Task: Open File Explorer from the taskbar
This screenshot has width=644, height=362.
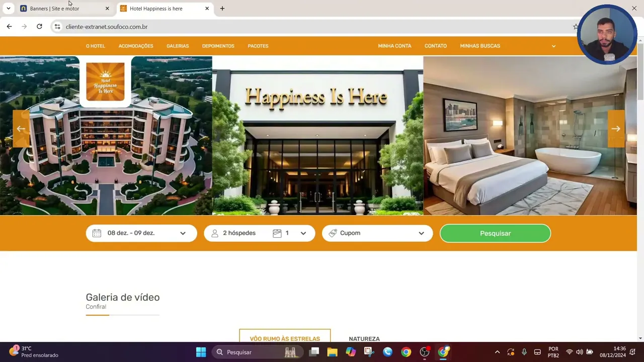Action: [x=332, y=352]
